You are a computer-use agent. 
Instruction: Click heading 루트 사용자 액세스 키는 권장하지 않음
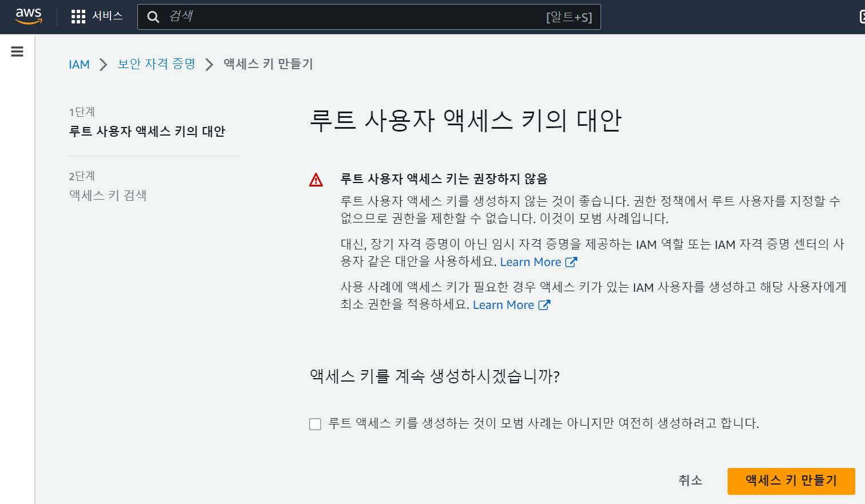click(x=444, y=179)
